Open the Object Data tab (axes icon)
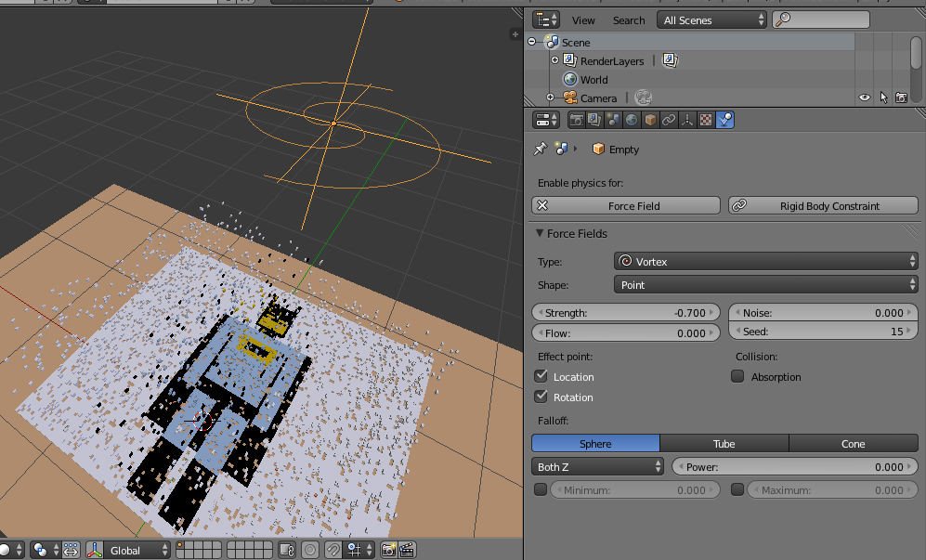 click(686, 120)
